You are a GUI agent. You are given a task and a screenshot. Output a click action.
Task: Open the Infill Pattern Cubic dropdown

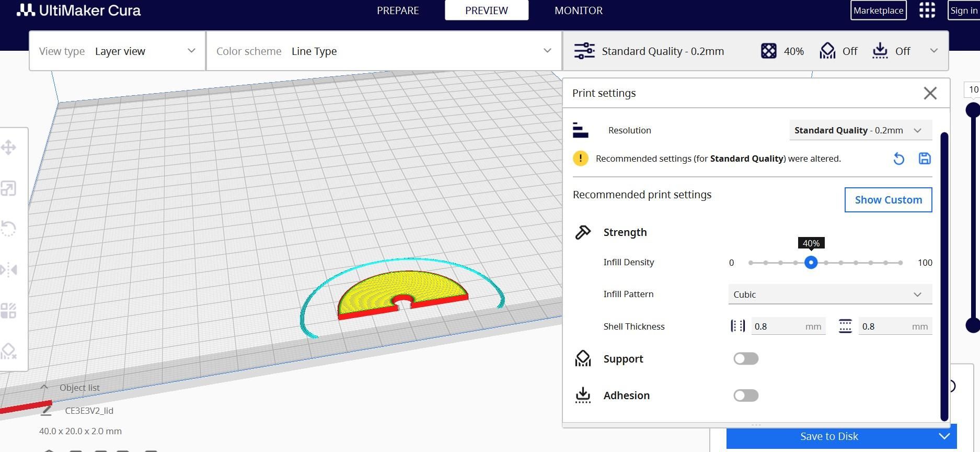click(x=830, y=295)
